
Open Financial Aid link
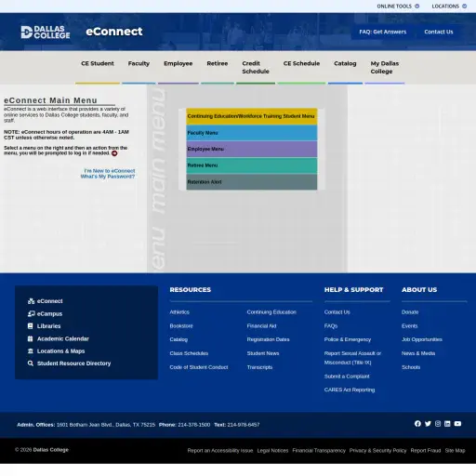(261, 326)
